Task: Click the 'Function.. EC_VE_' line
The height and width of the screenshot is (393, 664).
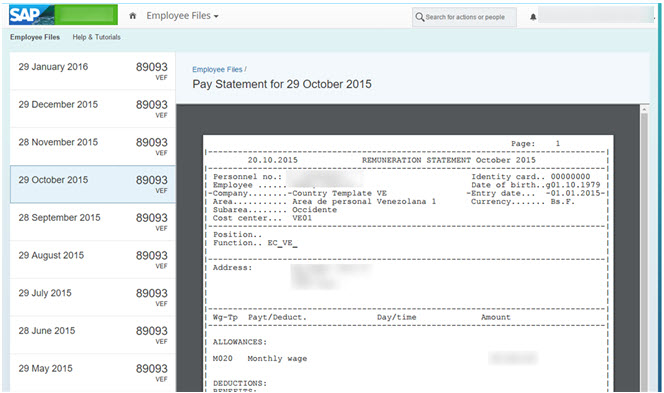Action: pos(255,243)
